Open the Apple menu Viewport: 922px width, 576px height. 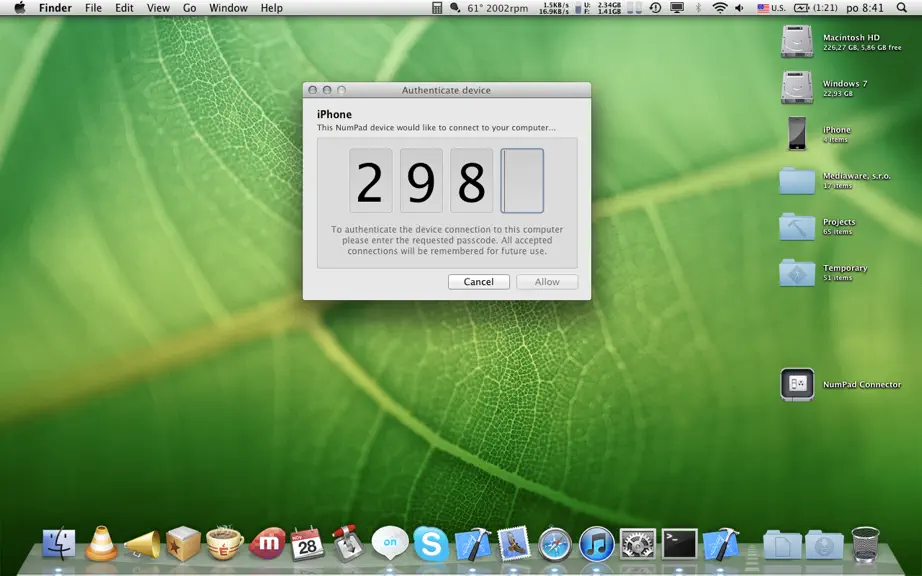[x=20, y=8]
